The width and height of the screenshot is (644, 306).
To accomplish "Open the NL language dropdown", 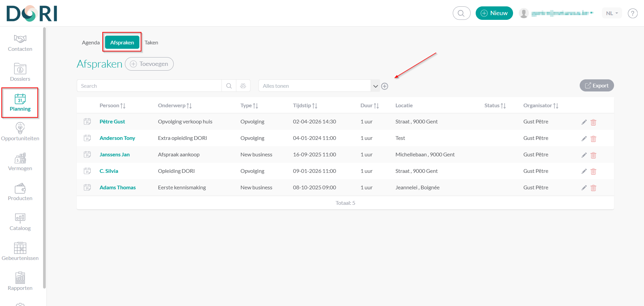I will click(612, 13).
